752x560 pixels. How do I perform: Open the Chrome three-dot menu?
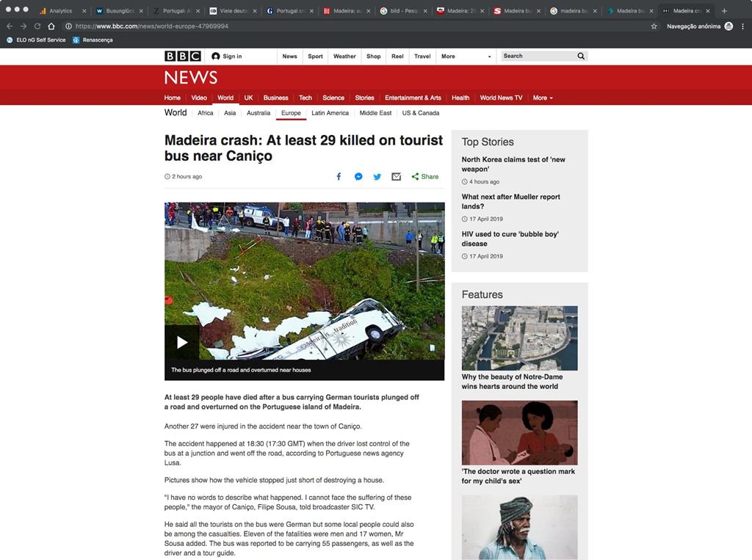pos(743,26)
